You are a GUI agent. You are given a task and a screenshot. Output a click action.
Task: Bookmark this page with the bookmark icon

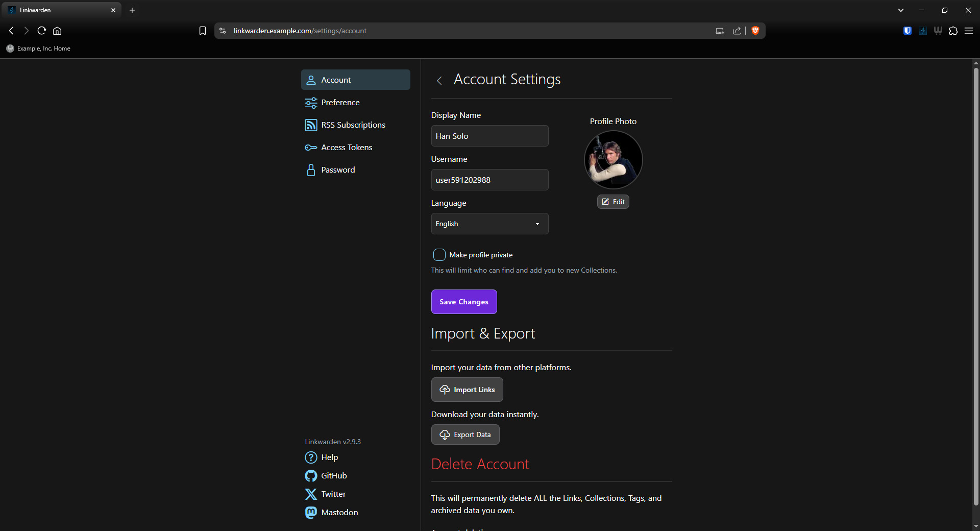point(203,31)
